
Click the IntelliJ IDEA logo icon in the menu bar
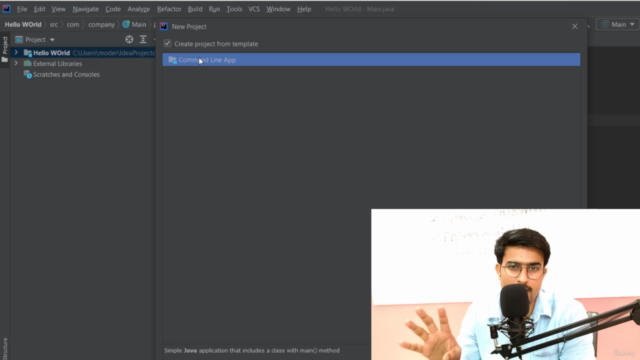coord(6,9)
